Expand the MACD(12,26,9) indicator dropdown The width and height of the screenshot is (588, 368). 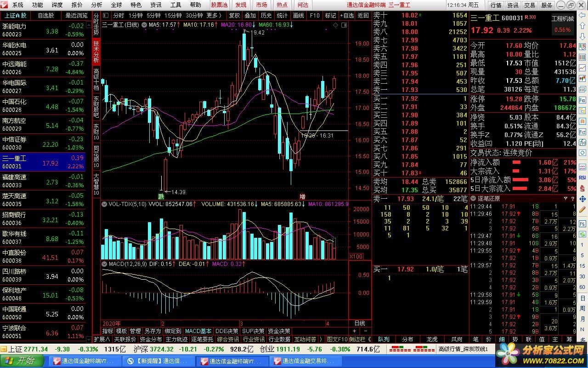pos(104,264)
